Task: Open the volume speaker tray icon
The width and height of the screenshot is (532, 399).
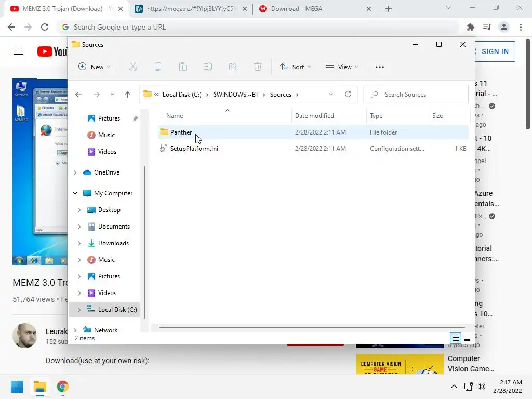Action: (481, 387)
